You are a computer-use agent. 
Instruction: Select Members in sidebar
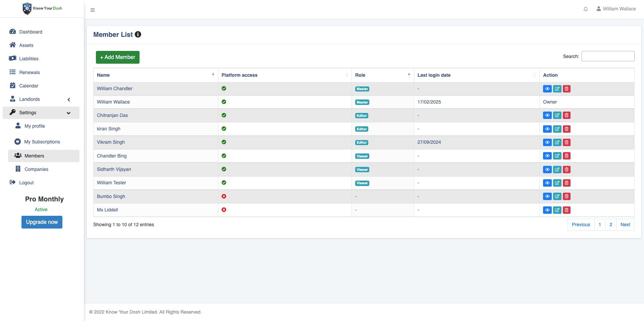click(x=44, y=156)
